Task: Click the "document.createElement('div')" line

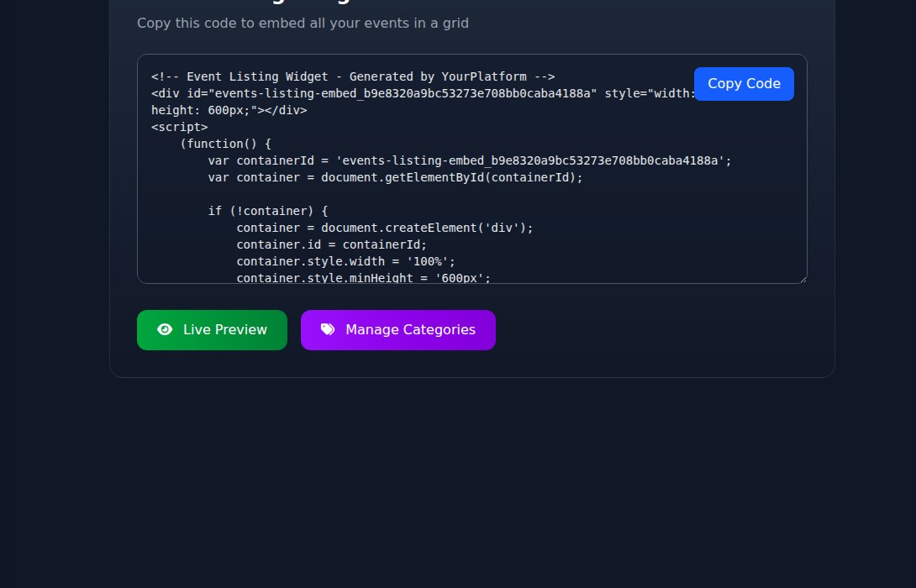Action: [385, 228]
